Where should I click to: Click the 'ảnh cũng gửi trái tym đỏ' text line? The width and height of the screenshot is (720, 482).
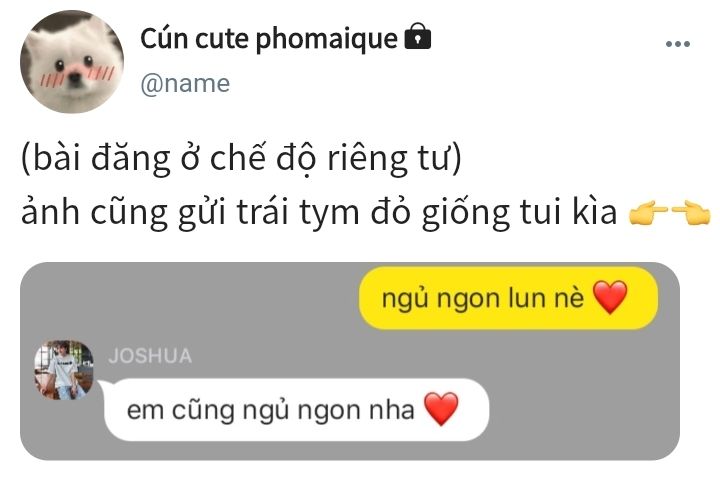click(218, 213)
